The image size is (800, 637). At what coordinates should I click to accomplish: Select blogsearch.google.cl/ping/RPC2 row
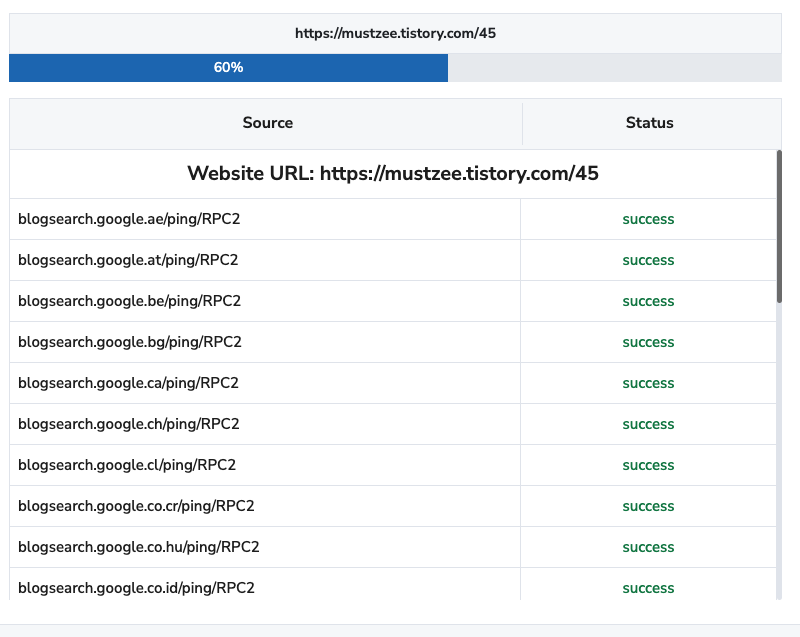[x=393, y=465]
